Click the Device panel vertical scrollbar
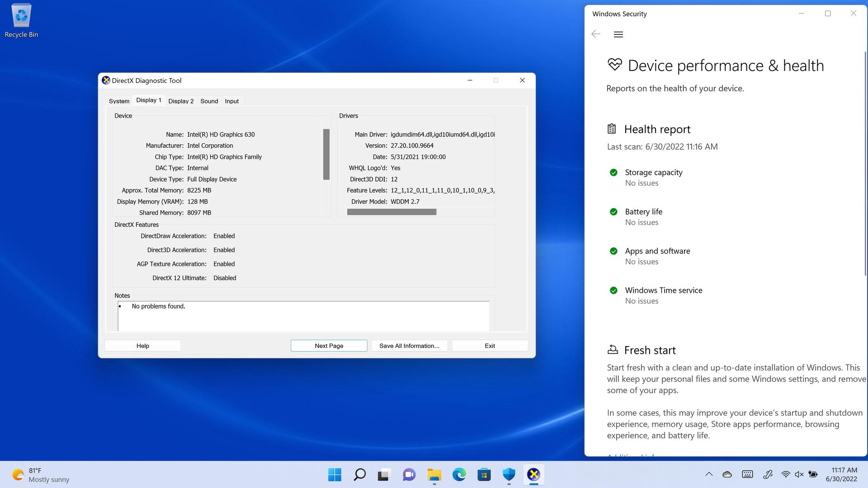Viewport: 868px width, 488px height. (326, 155)
